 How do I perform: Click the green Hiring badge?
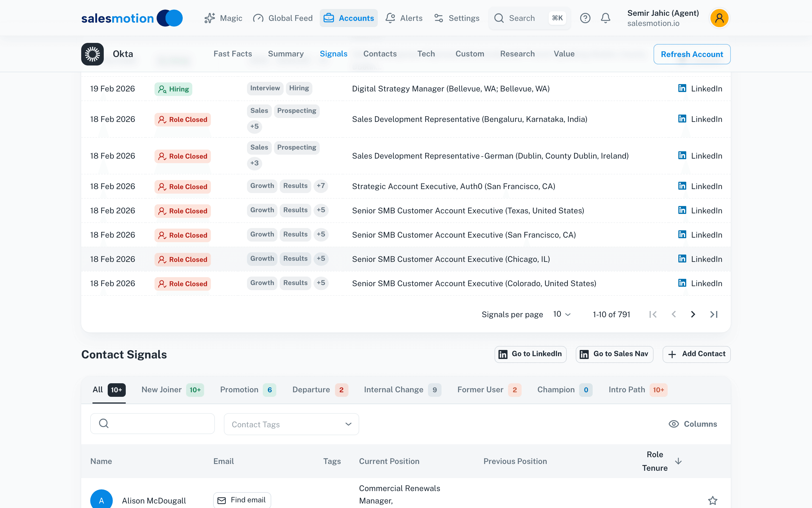[x=173, y=89]
